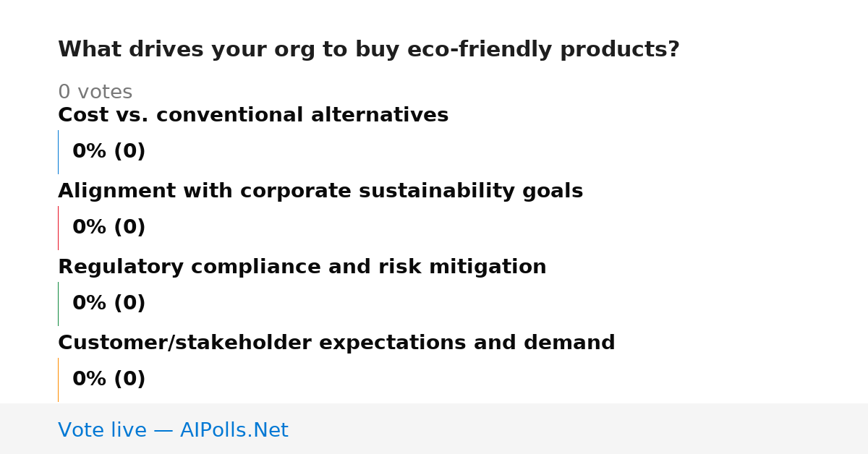The height and width of the screenshot is (454, 868).
Task: Select 'Alignment with corporate sustainability goals' option
Action: click(320, 192)
